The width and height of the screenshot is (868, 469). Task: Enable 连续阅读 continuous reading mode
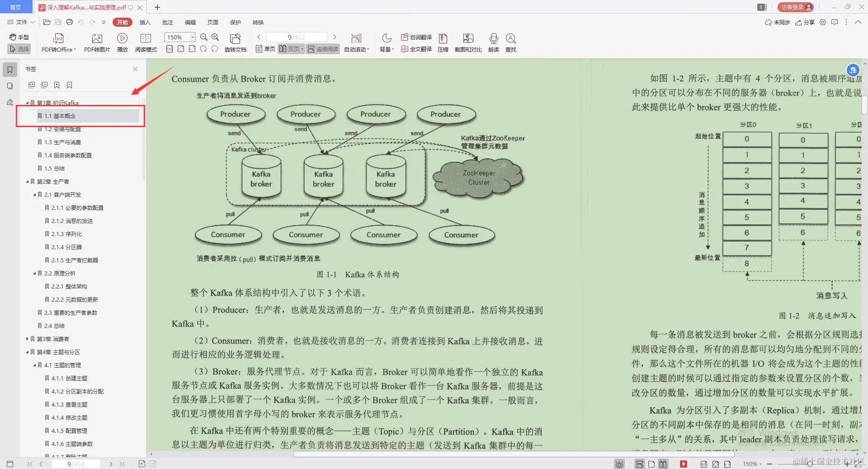tap(322, 49)
